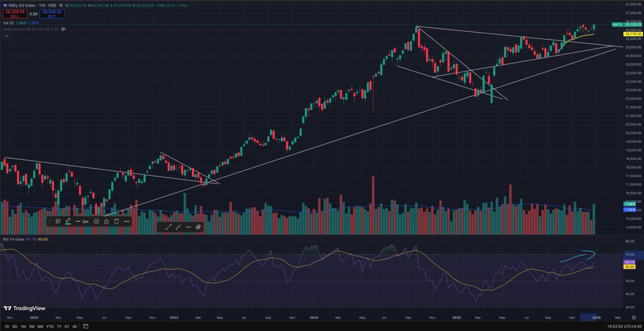Screen dimensions: 644x331
Task: Open drawing templates icon in floating toolbar
Action: (x=58, y=221)
